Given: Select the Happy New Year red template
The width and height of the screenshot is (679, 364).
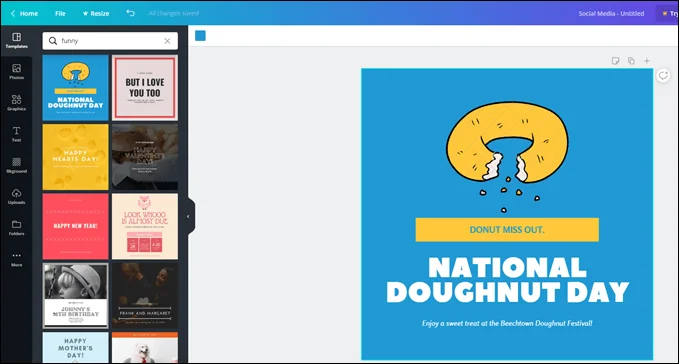Looking at the screenshot, I should tap(75, 226).
